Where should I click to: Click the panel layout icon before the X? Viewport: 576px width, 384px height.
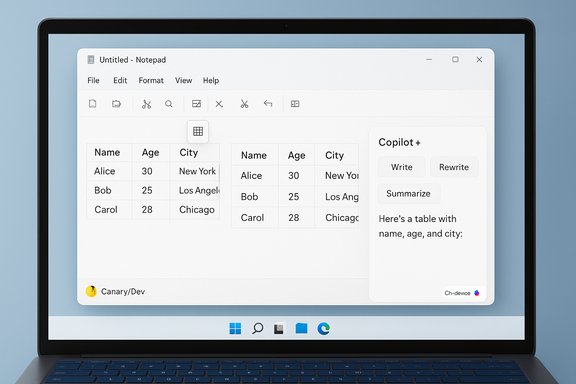[x=197, y=104]
